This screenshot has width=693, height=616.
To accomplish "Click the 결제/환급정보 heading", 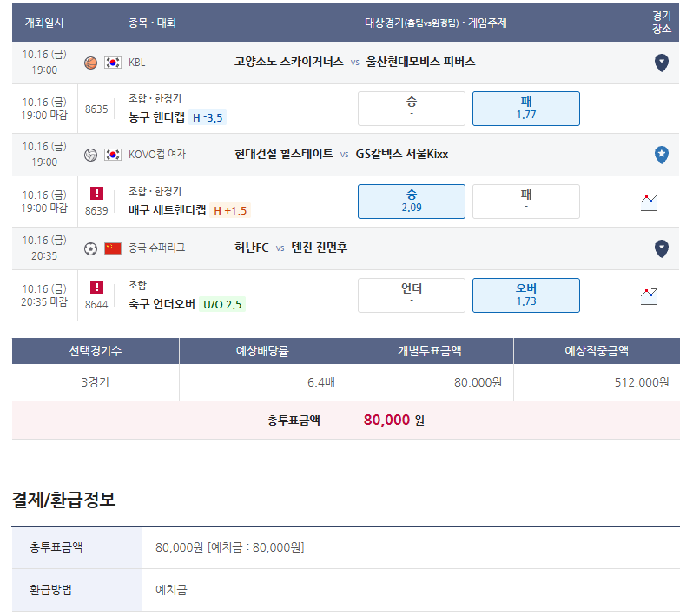I will 63,500.
